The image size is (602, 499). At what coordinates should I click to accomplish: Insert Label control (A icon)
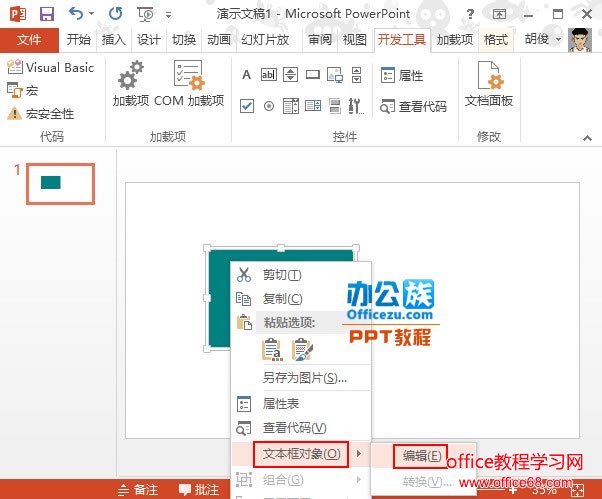point(246,74)
